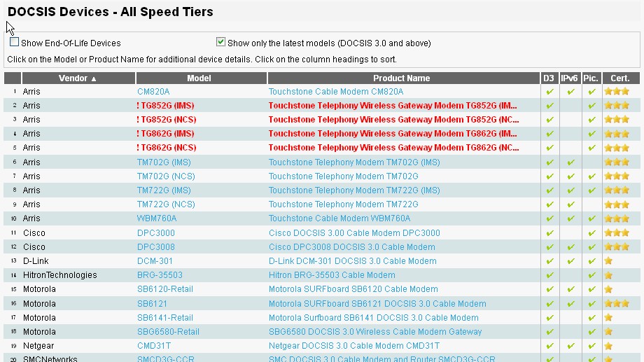644x362 pixels.
Task: Open the red TG862G (NCS) model link
Action: [167, 148]
